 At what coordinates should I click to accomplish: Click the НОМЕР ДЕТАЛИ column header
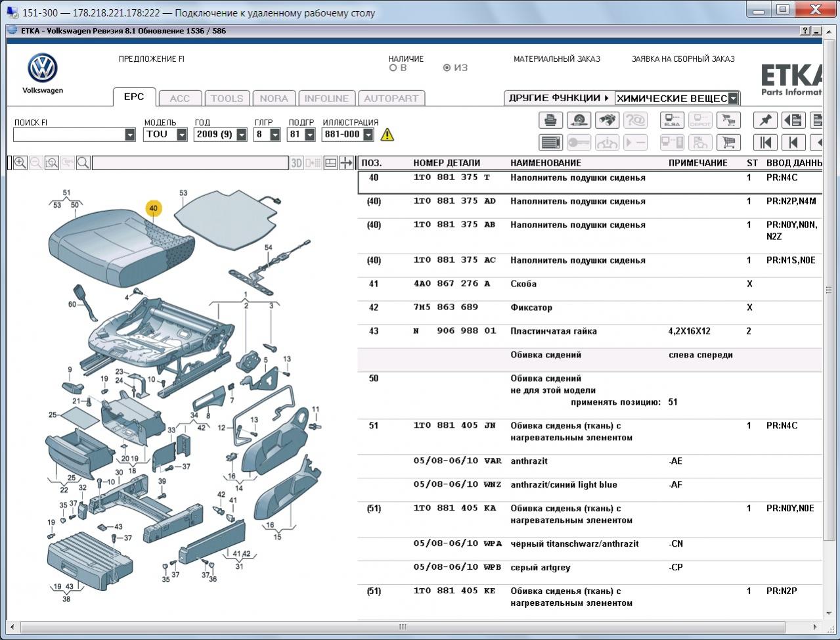(447, 163)
